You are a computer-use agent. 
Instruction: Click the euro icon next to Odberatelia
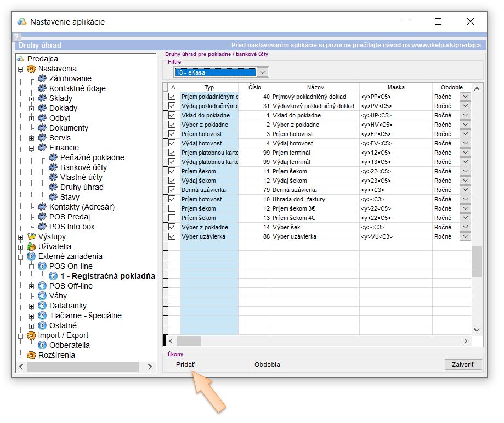(x=42, y=345)
